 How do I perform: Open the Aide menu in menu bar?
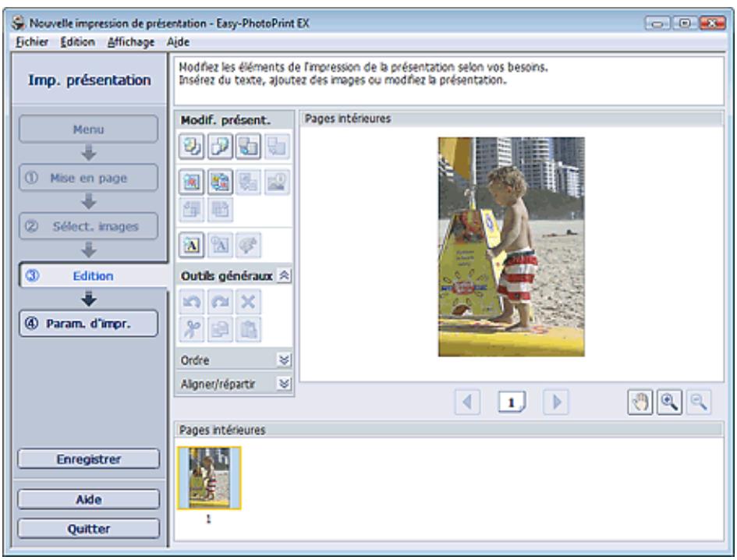pyautogui.click(x=178, y=42)
